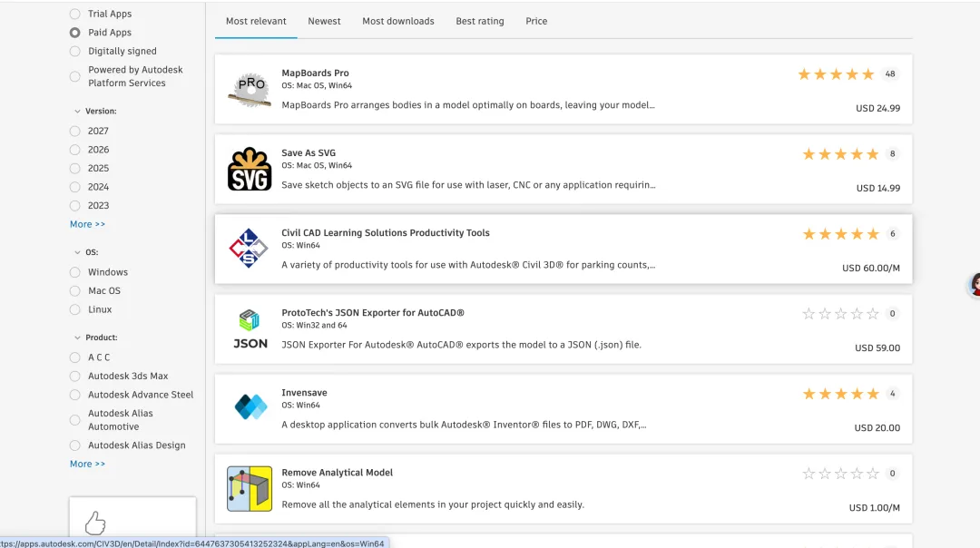The image size is (980, 548).
Task: Filter by Autodesk 3ds Max product
Action: (75, 377)
